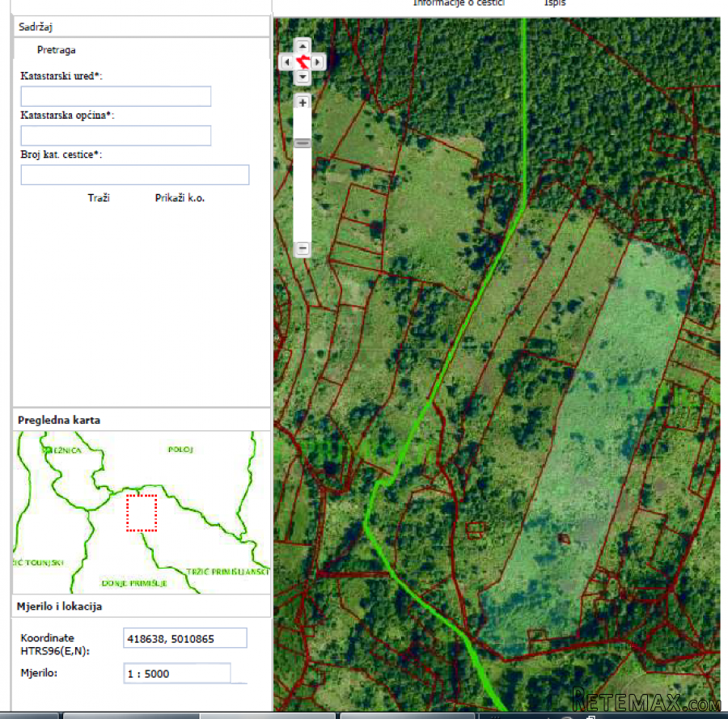The width and height of the screenshot is (728, 719).
Task: Pan the map up with arrow
Action: click(x=303, y=46)
